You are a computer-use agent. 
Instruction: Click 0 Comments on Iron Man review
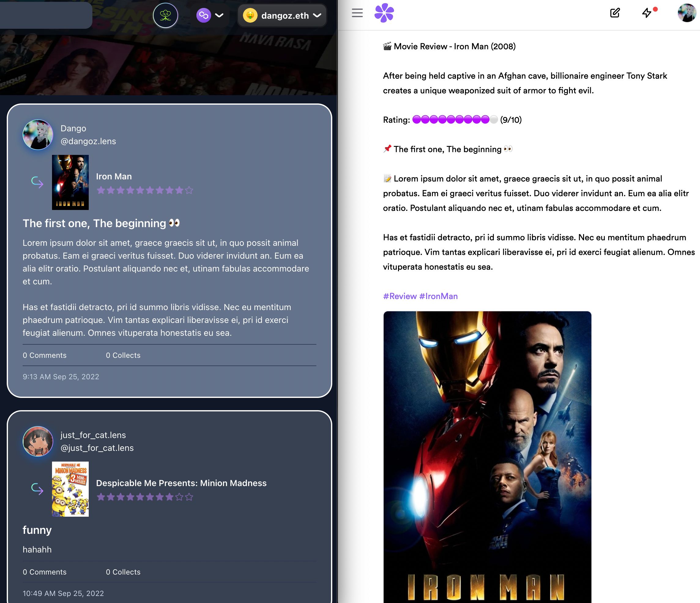45,355
